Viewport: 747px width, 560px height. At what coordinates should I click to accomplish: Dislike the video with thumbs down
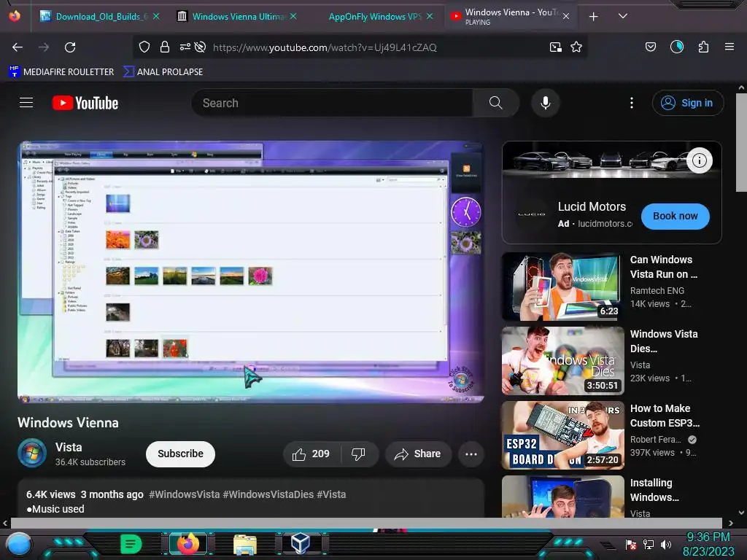pos(358,454)
